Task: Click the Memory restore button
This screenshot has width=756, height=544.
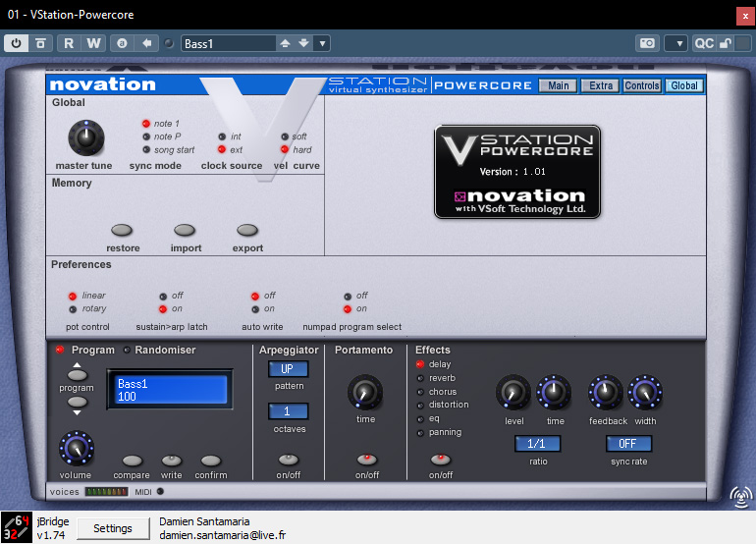Action: pyautogui.click(x=122, y=230)
